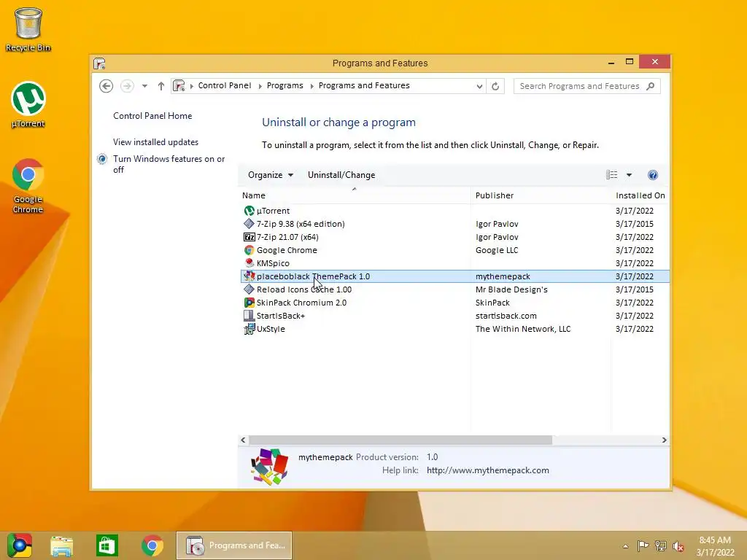Select the UxStyle program row

(x=455, y=329)
